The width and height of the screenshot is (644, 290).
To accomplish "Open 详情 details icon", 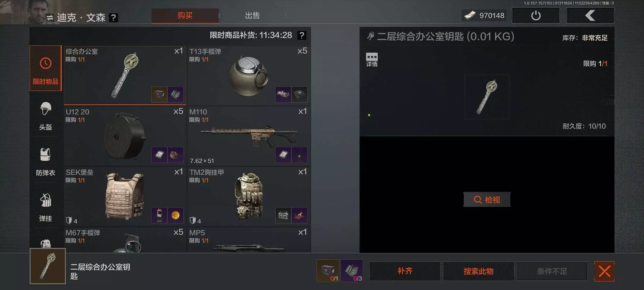I will (x=372, y=60).
